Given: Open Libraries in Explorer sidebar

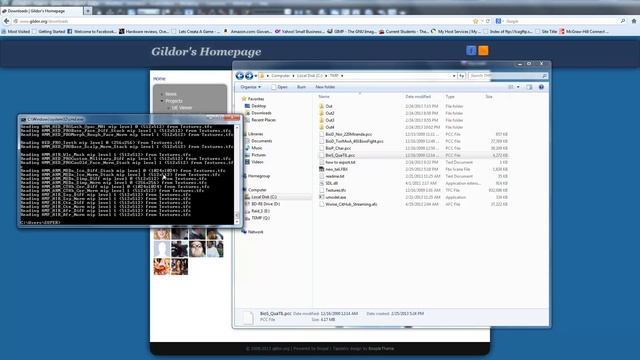Looking at the screenshot, I should click(255, 134).
